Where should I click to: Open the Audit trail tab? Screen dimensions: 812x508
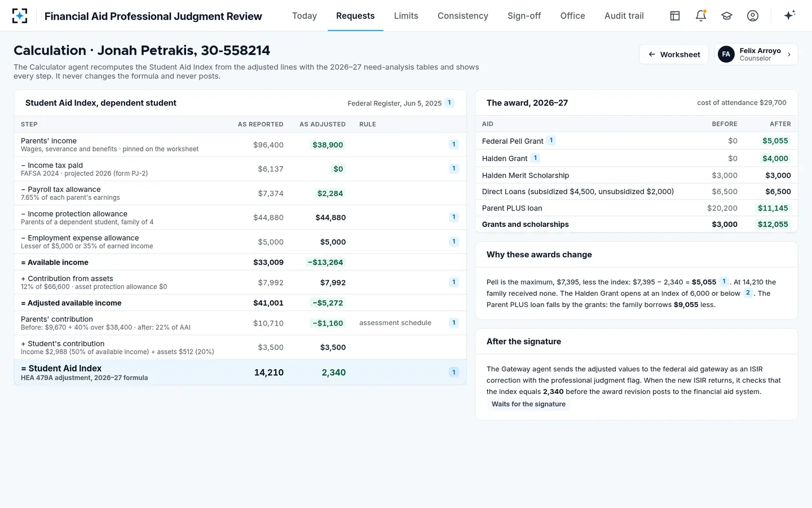pyautogui.click(x=624, y=16)
